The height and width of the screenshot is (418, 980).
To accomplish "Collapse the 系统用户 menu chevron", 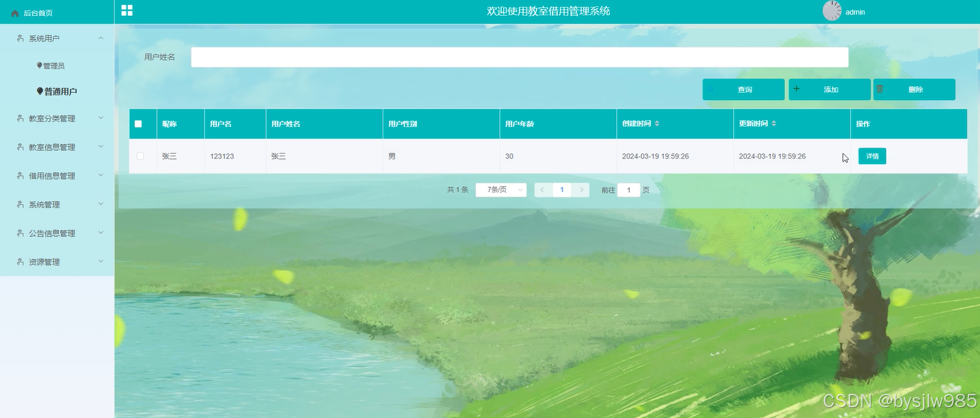I will (x=101, y=39).
